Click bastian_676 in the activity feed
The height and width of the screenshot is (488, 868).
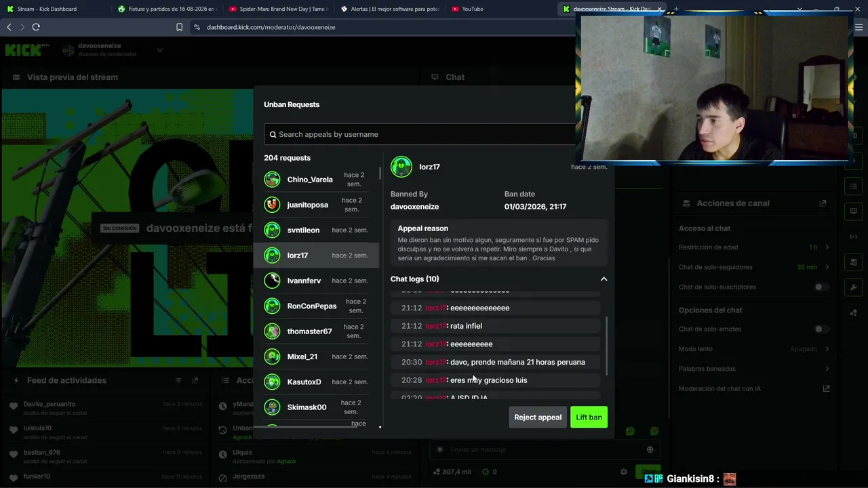click(x=42, y=452)
